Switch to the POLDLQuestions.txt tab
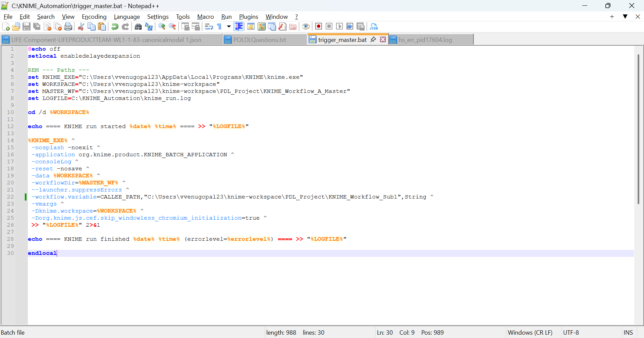644x338 pixels. click(260, 40)
